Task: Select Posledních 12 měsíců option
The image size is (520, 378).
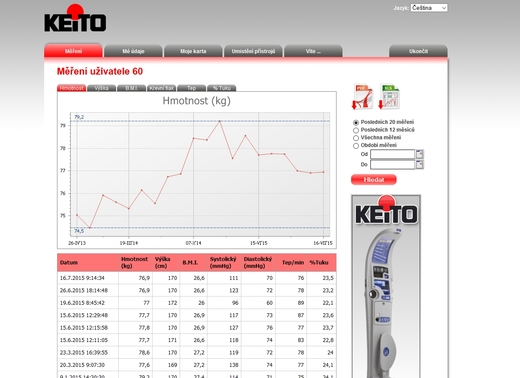Action: click(356, 130)
